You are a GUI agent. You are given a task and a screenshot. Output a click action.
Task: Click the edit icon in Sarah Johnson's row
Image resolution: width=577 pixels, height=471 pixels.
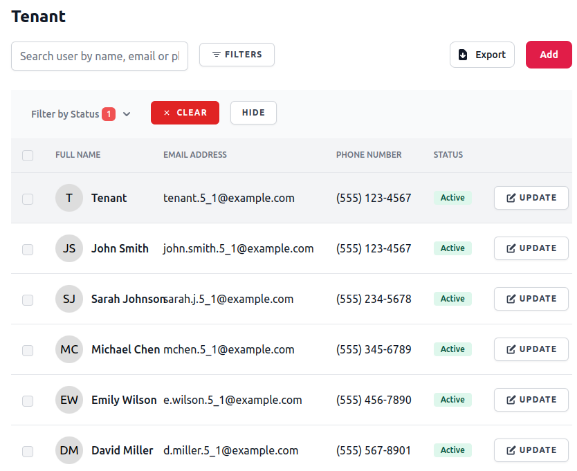pyautogui.click(x=511, y=299)
